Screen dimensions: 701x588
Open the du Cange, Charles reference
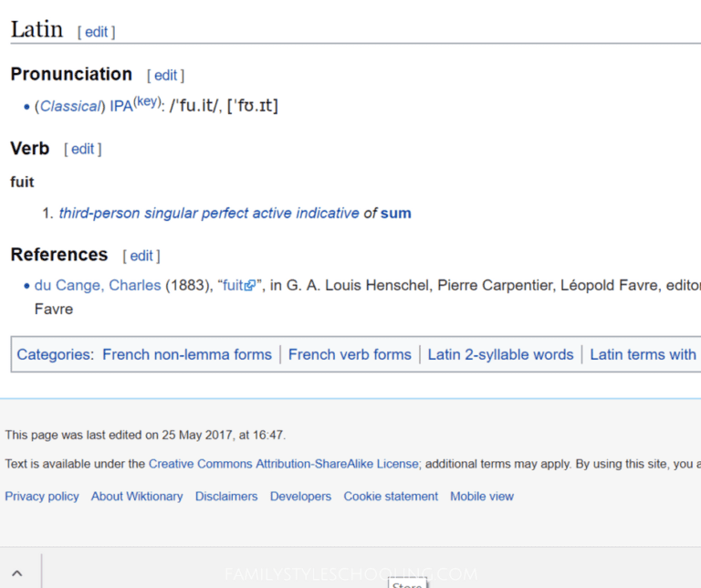coord(98,285)
